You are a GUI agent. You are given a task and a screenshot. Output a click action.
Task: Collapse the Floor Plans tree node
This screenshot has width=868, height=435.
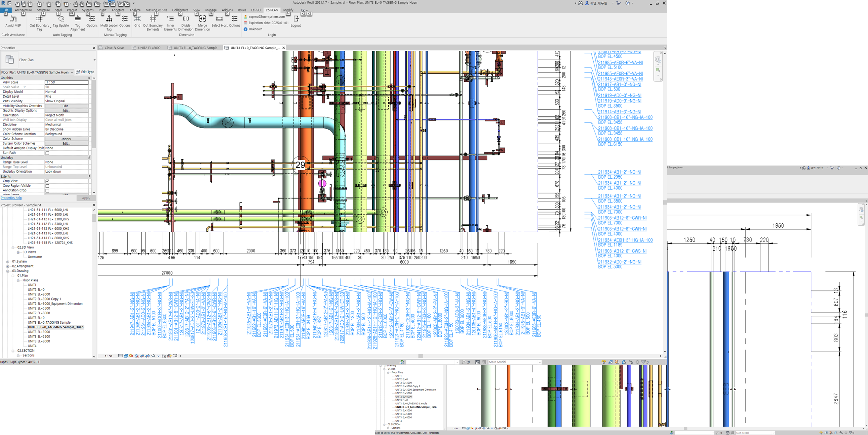coord(18,281)
